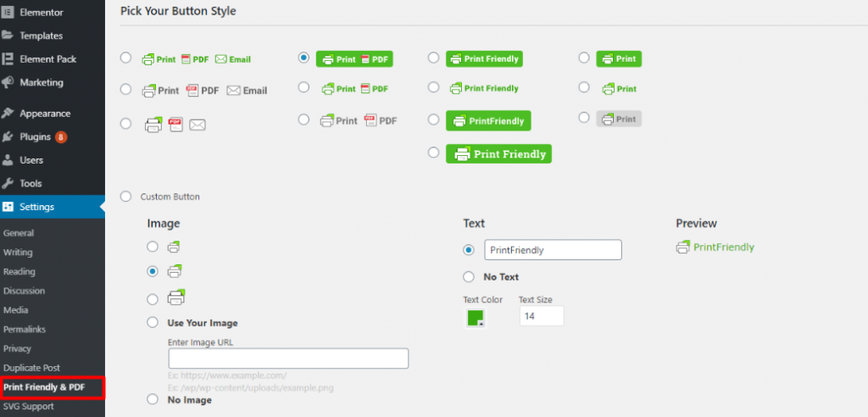The width and height of the screenshot is (868, 417).
Task: Choose the No Text radio option
Action: coord(469,276)
